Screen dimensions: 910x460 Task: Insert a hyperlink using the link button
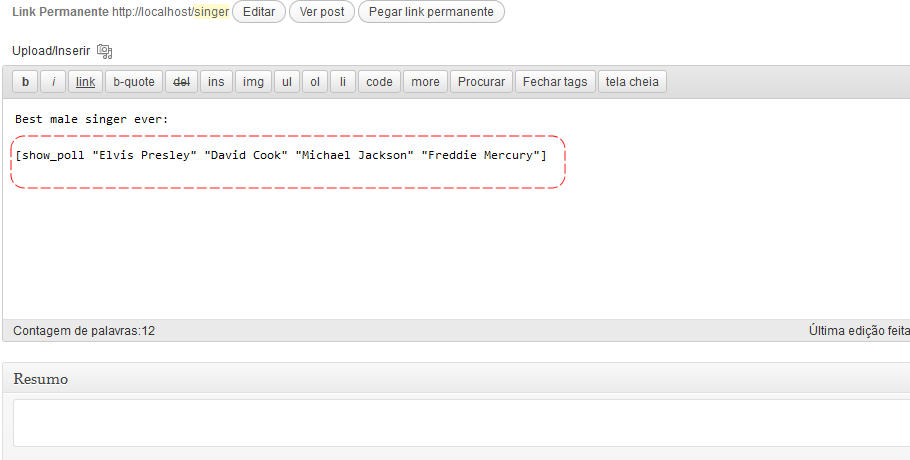coord(85,82)
